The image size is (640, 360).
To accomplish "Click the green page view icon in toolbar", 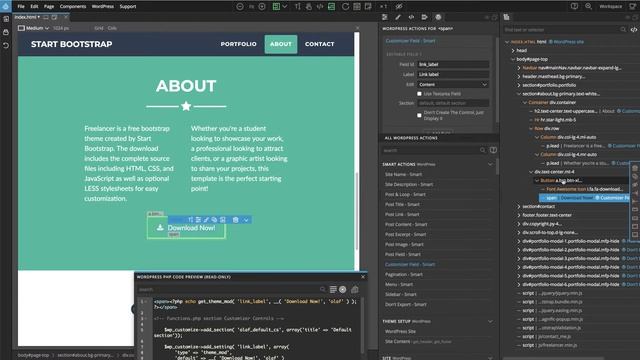I will tap(276, 7).
